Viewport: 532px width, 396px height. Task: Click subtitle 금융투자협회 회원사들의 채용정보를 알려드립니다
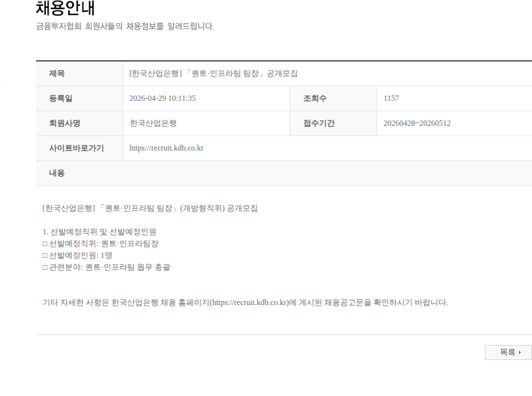[x=125, y=26]
